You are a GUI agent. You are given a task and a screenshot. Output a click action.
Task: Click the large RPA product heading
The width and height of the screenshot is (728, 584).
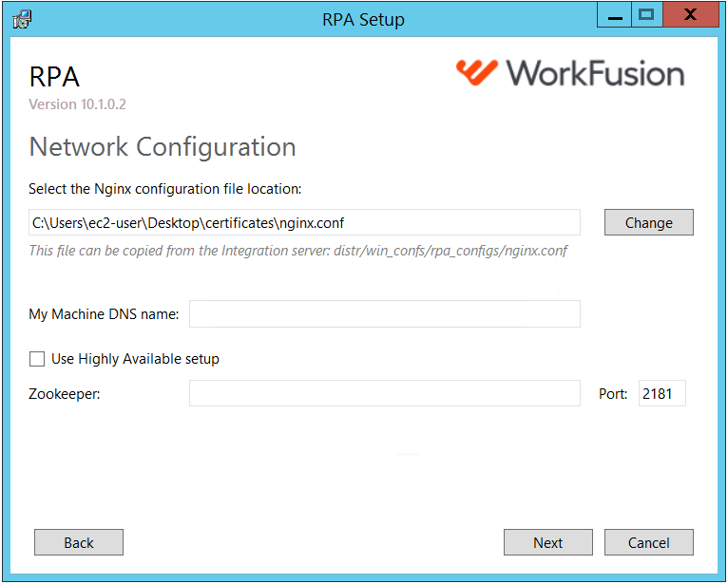pyautogui.click(x=54, y=77)
